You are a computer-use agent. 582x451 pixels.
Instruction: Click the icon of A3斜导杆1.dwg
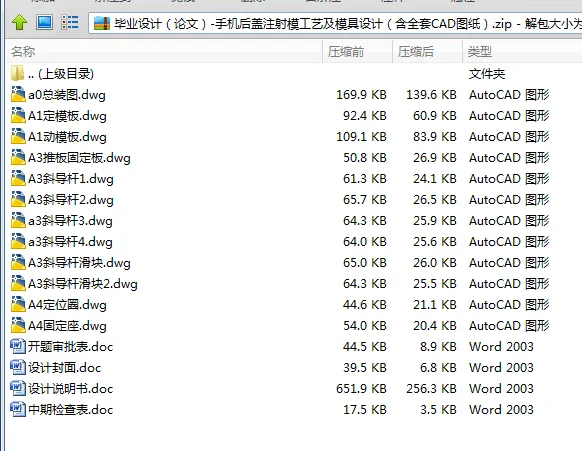click(18, 178)
